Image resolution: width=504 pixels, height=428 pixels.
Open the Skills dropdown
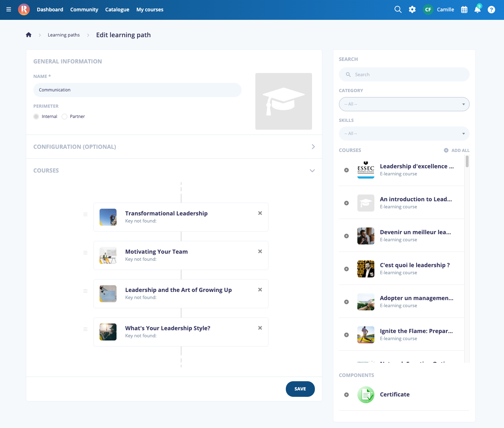pyautogui.click(x=404, y=134)
